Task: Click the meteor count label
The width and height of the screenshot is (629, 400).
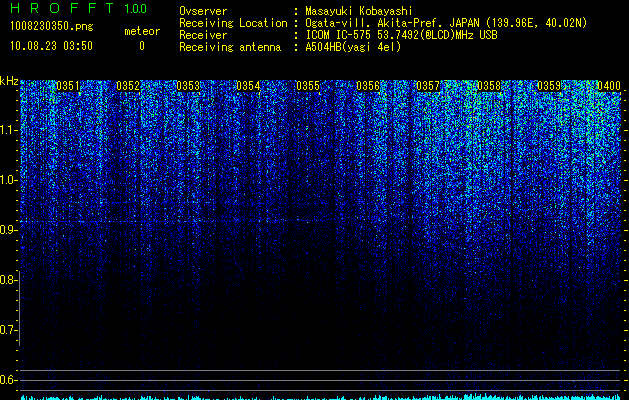Action: click(142, 31)
